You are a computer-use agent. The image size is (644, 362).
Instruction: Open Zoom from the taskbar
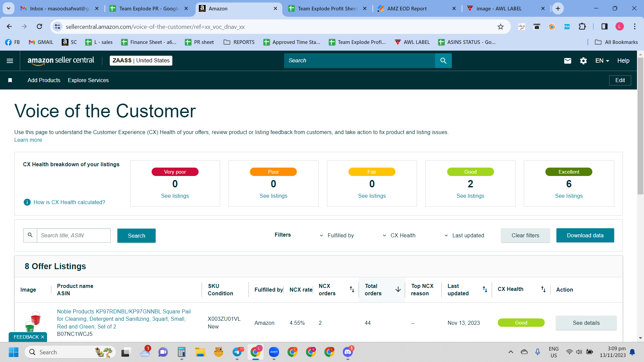coord(274,352)
